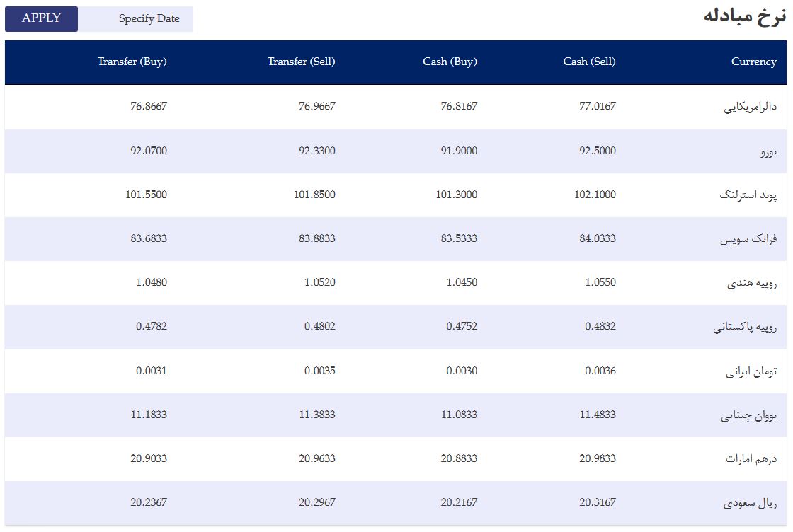
Task: Select currency name دالرامریکایی
Action: pyautogui.click(x=750, y=107)
